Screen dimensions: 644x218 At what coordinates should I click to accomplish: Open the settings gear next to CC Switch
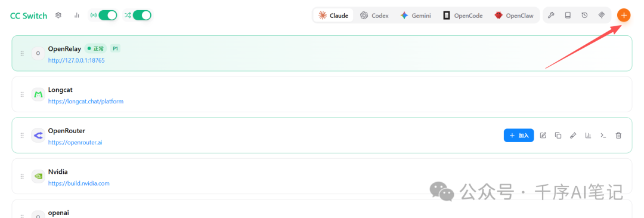[x=58, y=16]
